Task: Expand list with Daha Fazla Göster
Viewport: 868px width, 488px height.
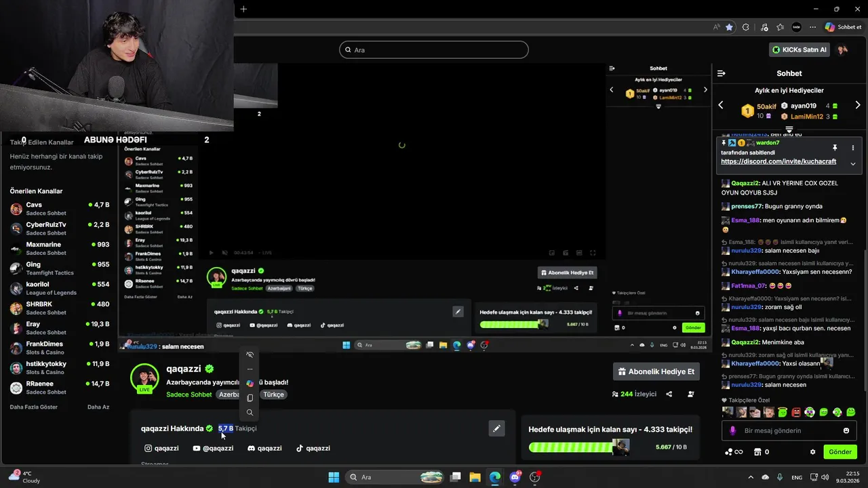Action: pos(34,407)
